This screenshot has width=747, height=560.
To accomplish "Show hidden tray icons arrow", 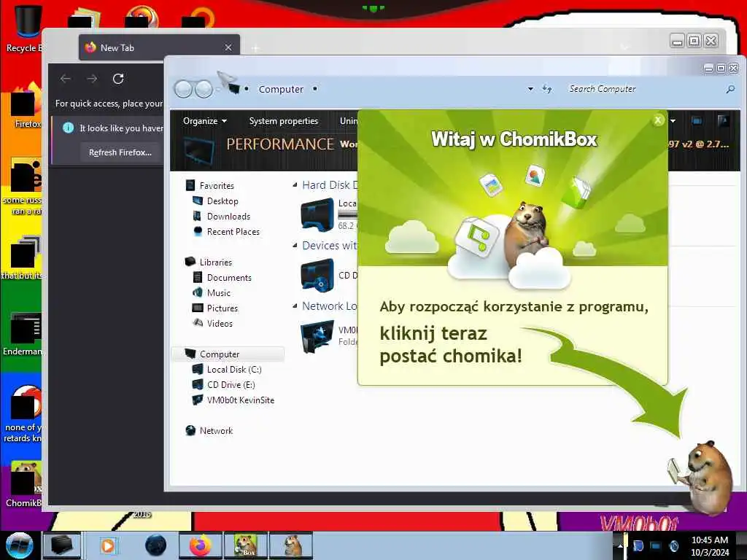I will [620, 545].
